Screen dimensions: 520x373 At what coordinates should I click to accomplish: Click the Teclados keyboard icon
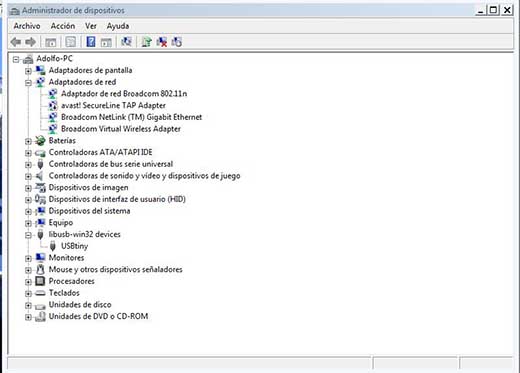[x=40, y=293]
